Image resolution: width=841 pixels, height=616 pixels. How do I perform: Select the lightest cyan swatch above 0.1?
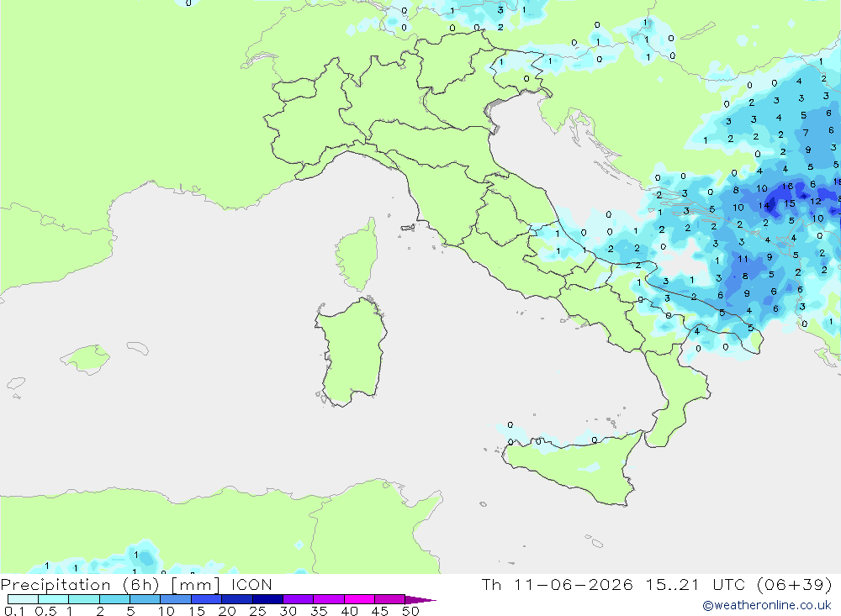pyautogui.click(x=23, y=599)
